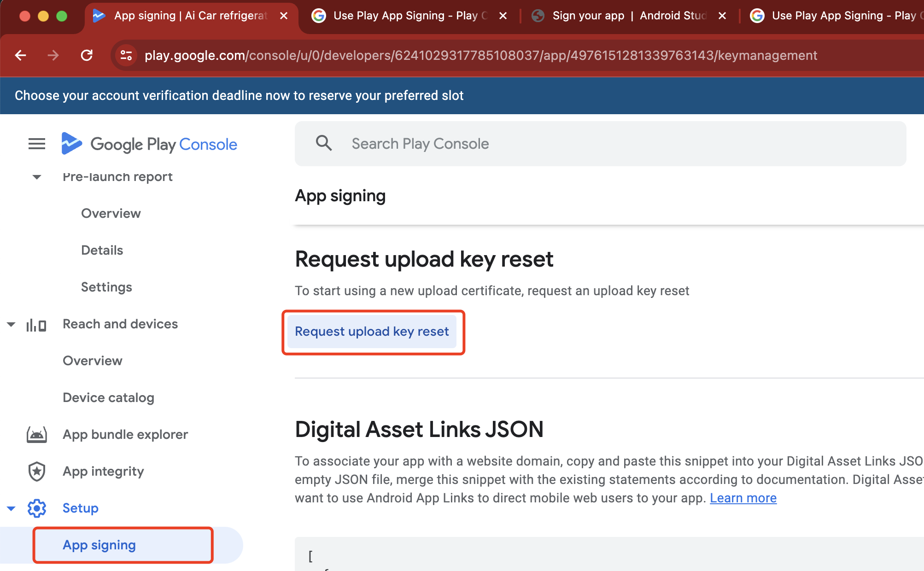Click the Setup gear icon
The width and height of the screenshot is (924, 571).
[37, 508]
